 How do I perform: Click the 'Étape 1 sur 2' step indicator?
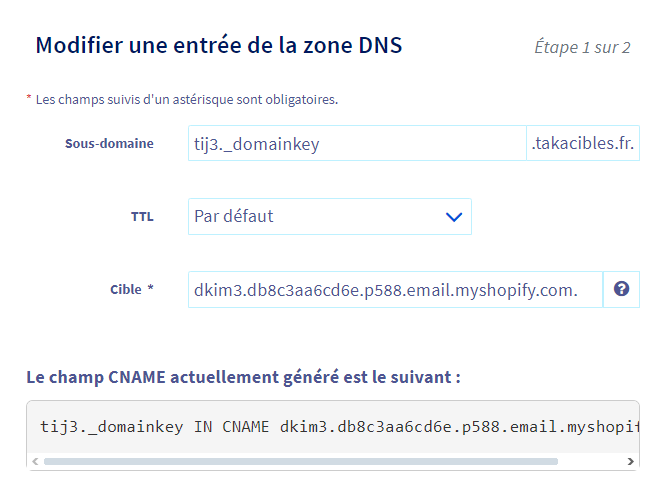[582, 47]
